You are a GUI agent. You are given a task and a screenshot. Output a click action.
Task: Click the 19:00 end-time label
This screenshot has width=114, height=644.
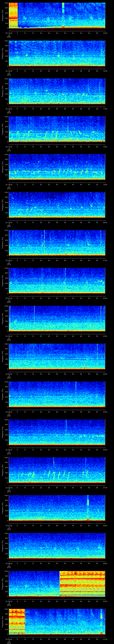click(105, 184)
